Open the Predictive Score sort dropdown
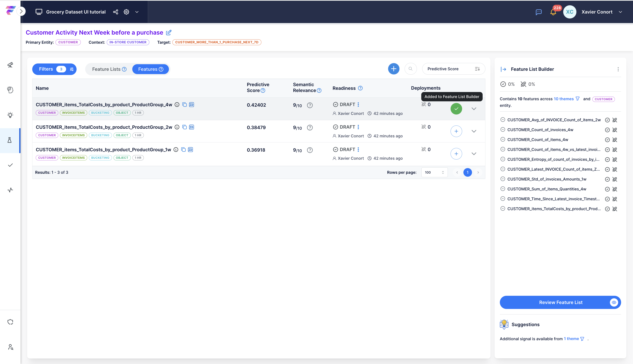The width and height of the screenshot is (633, 364). (x=453, y=69)
